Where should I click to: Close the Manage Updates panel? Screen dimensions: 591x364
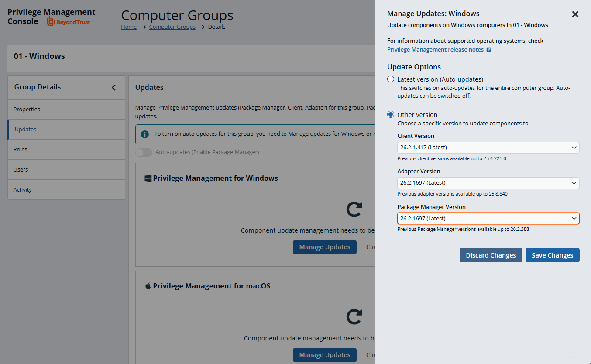coord(575,14)
